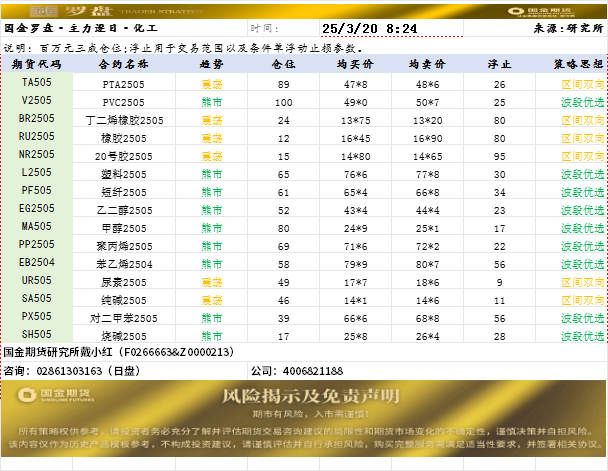Select the 20号胶2505 contract name cell
Screen dimensions: 608x471
(x=124, y=156)
